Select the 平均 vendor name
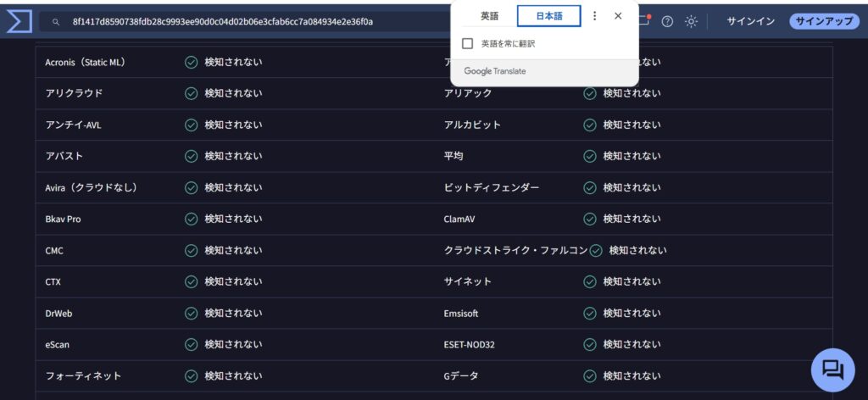The height and width of the screenshot is (400, 868). pyautogui.click(x=453, y=157)
